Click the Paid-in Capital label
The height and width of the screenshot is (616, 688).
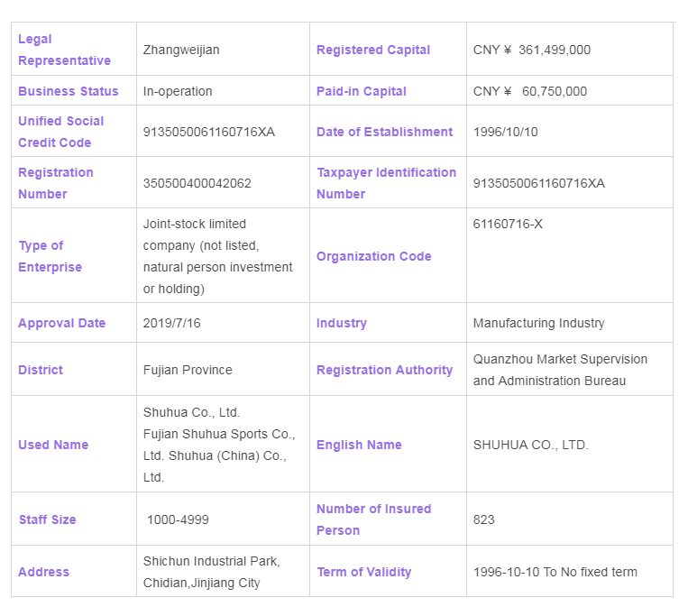(361, 91)
